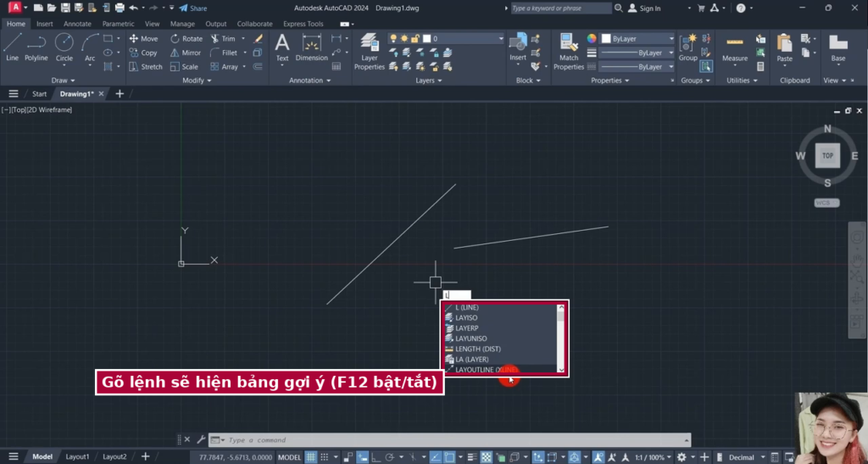This screenshot has height=464, width=868.
Task: Toggle snap mode in status bar
Action: [x=325, y=457]
